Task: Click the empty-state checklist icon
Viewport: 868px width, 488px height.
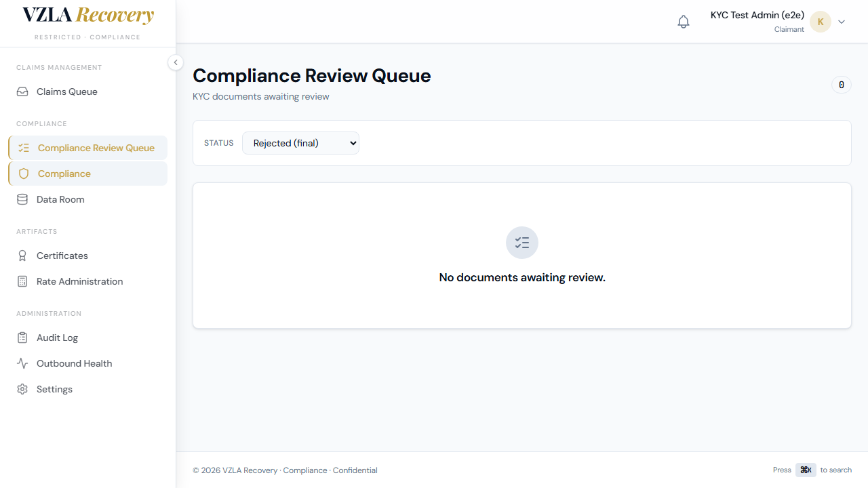Action: point(522,243)
